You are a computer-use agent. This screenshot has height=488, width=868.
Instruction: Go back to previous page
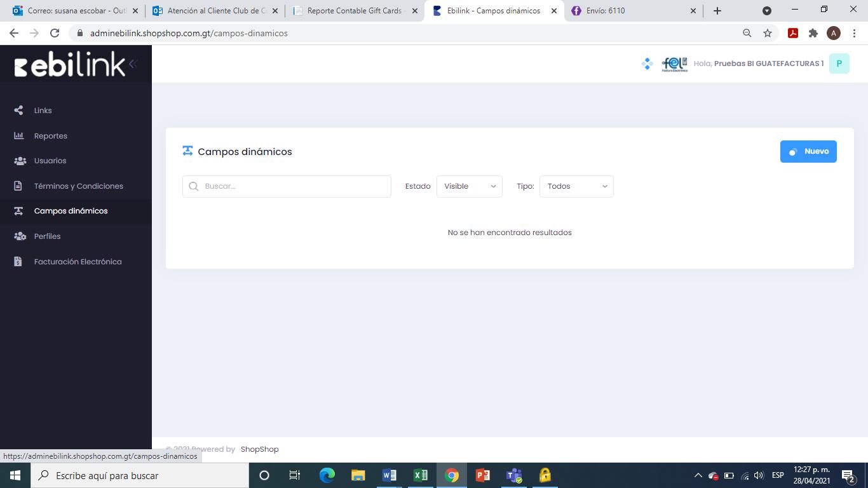14,33
